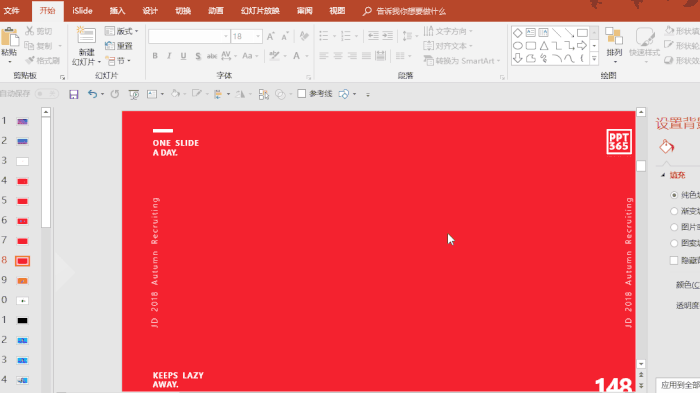
Task: Open Convert to SmartArt dropdown
Action: pos(462,60)
